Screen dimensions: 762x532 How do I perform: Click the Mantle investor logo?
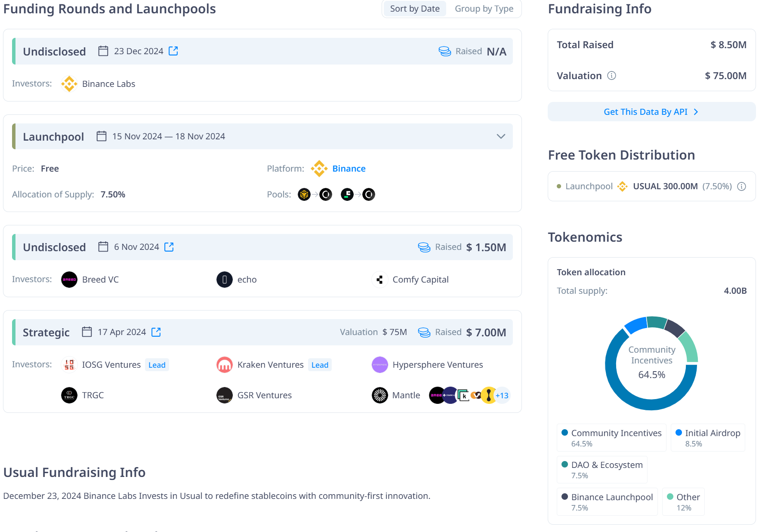point(380,395)
